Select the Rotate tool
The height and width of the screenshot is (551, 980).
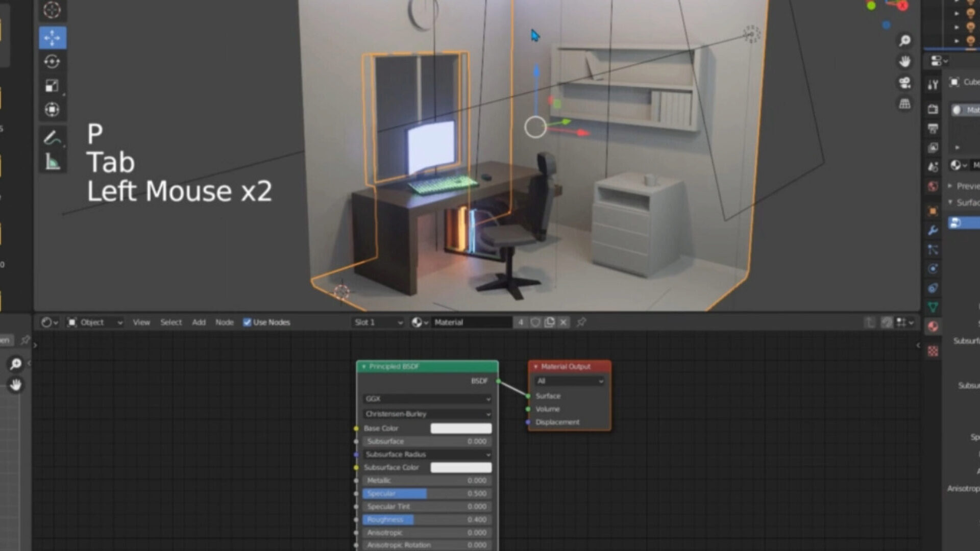52,62
